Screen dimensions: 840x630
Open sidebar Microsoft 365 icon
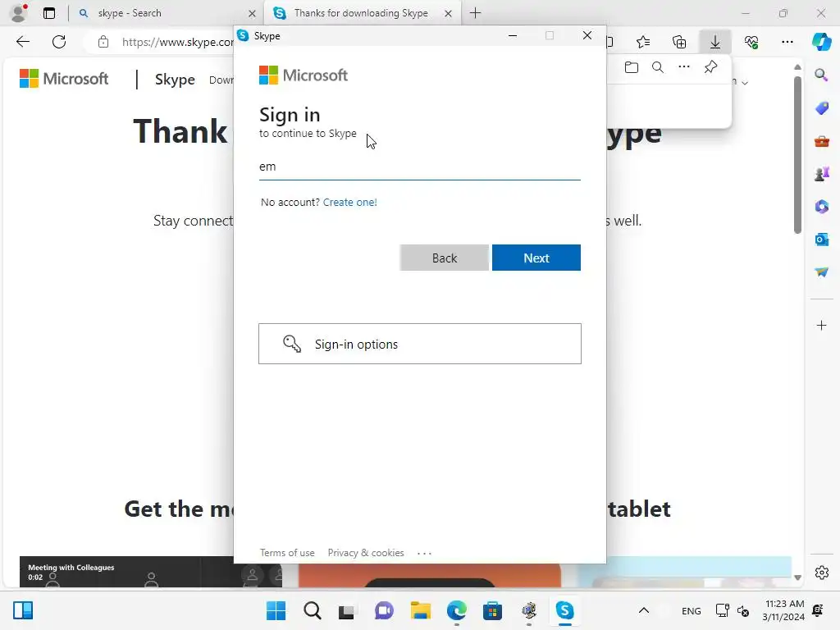[821, 207]
